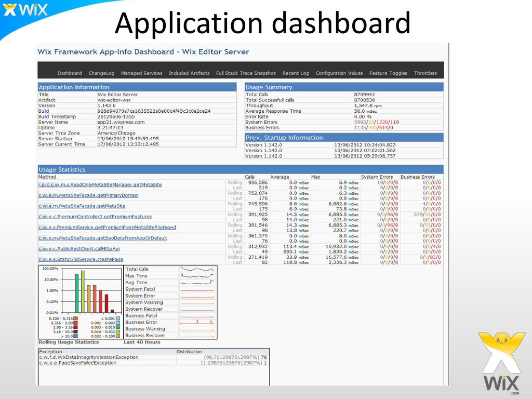Click artifact name wix-editor-war
The width and height of the screenshot is (532, 399).
pyautogui.click(x=114, y=100)
